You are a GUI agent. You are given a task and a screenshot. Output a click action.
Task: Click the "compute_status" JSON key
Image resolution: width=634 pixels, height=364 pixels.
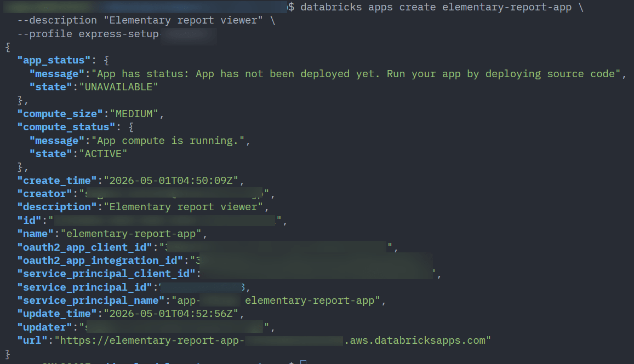[x=66, y=127]
